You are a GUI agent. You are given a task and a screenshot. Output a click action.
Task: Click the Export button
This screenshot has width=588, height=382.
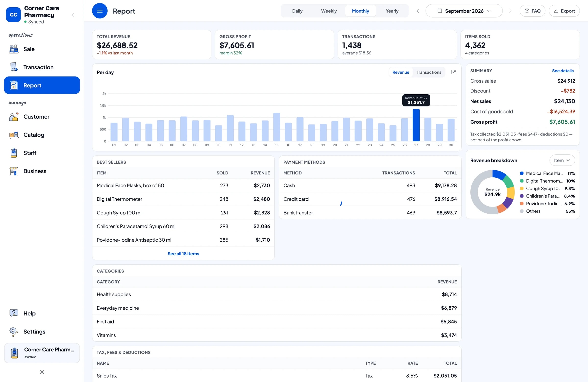pos(564,11)
